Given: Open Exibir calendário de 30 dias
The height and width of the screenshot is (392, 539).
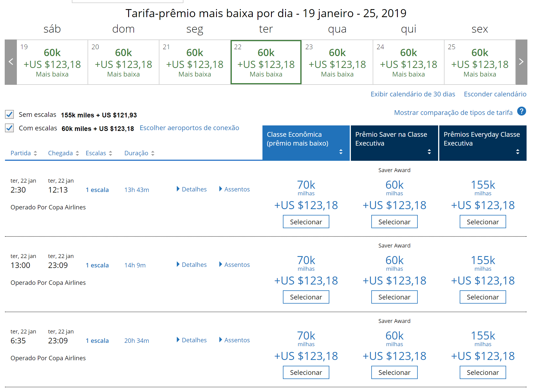Looking at the screenshot, I should pyautogui.click(x=413, y=94).
